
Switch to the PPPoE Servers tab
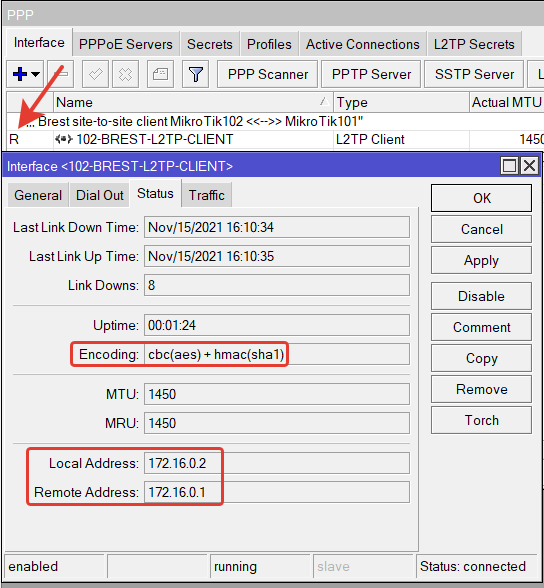(126, 44)
